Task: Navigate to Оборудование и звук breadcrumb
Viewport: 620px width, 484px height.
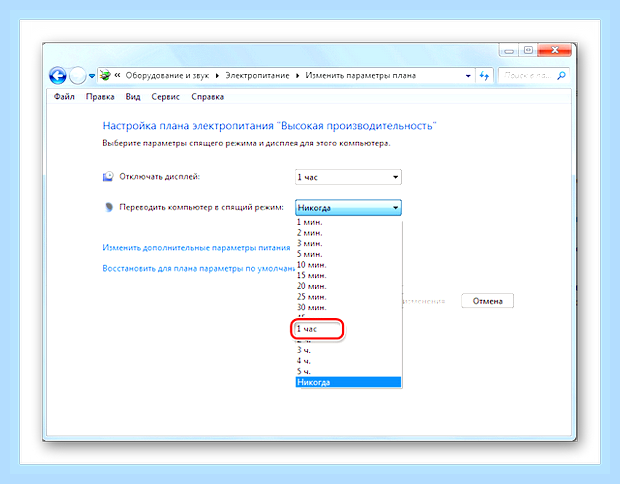Action: (x=167, y=75)
